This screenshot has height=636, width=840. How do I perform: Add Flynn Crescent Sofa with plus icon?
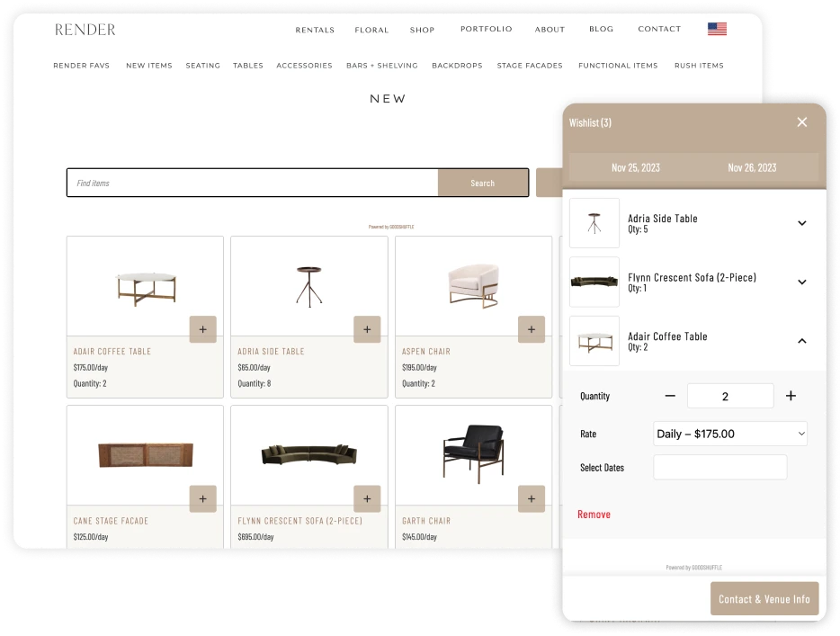(367, 498)
